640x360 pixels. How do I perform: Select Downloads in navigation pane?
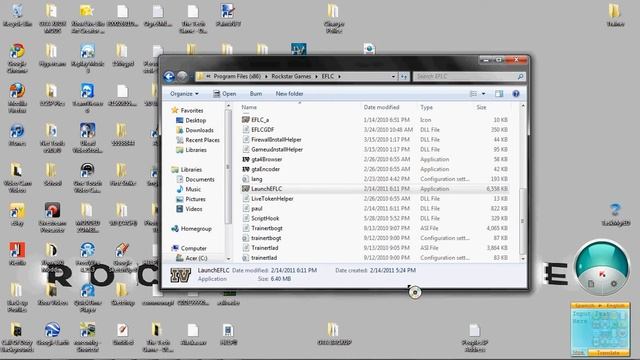[195, 130]
